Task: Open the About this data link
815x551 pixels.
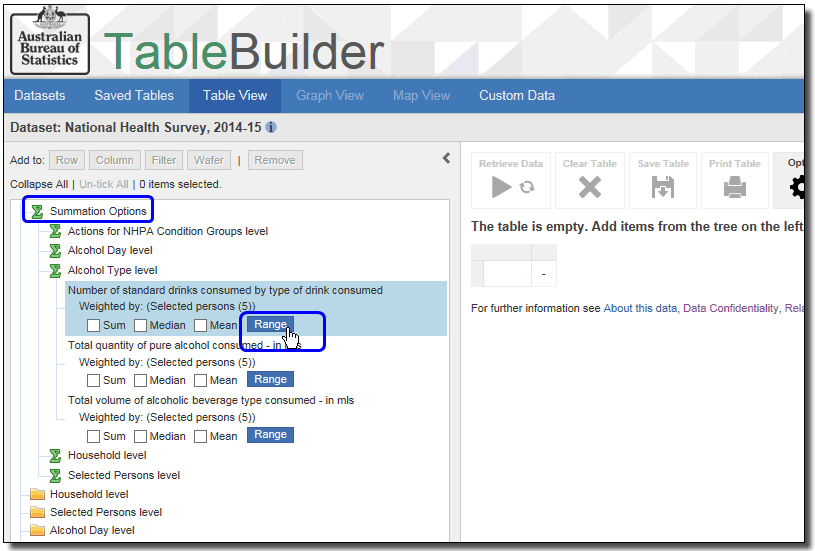Action: point(640,309)
